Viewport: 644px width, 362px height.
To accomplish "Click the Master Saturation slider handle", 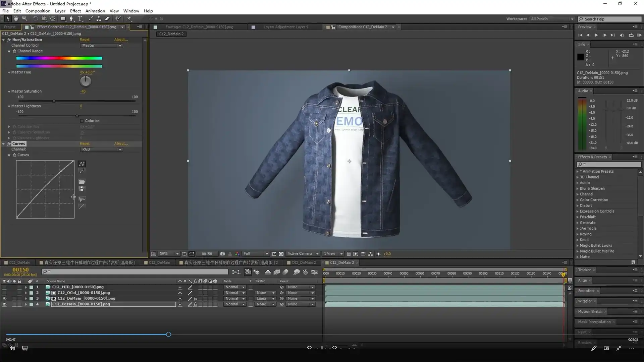I will (x=54, y=101).
